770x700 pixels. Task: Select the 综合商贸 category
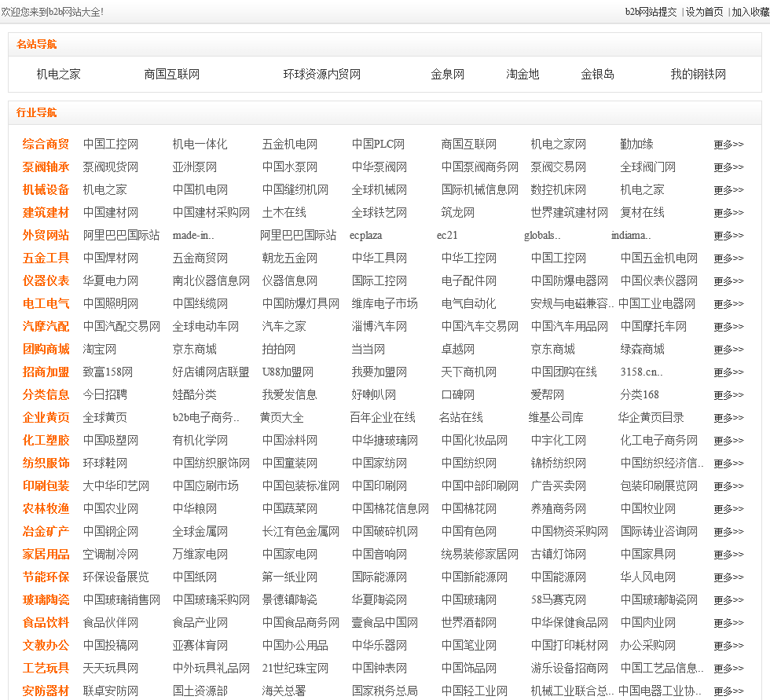[x=46, y=144]
